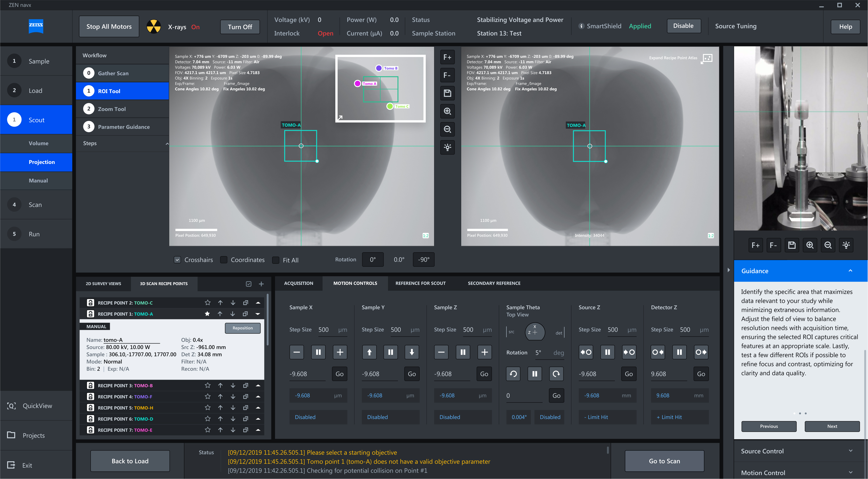Open the 2D Survey Views tab
This screenshot has width=868, height=479.
click(104, 284)
